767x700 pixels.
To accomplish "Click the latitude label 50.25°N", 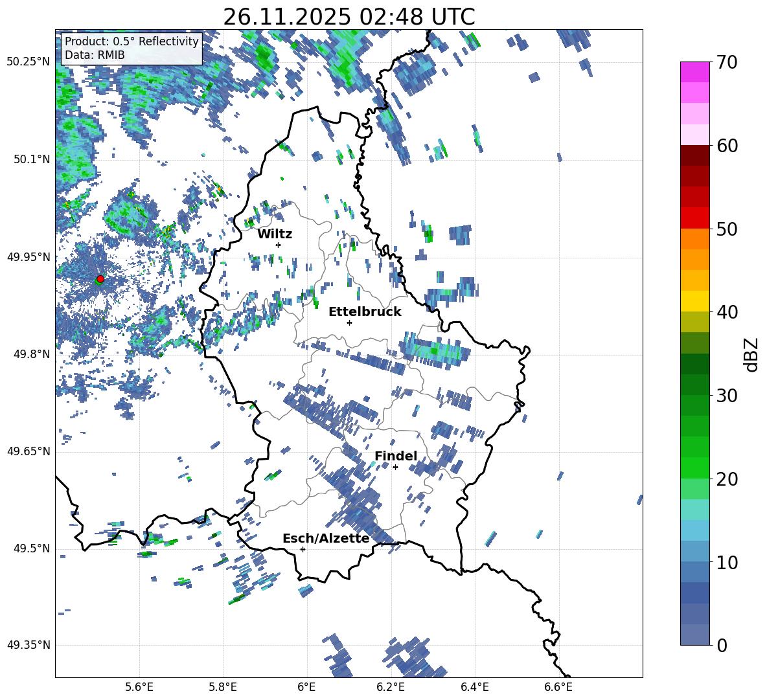I will coord(29,62).
